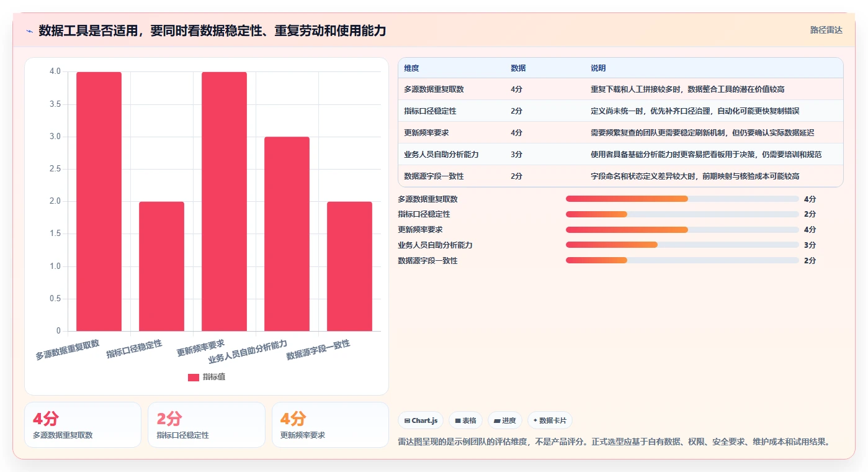The height and width of the screenshot is (472, 868).
Task: Open the 4分 多源数据重复取数 stat card
Action: (x=83, y=425)
